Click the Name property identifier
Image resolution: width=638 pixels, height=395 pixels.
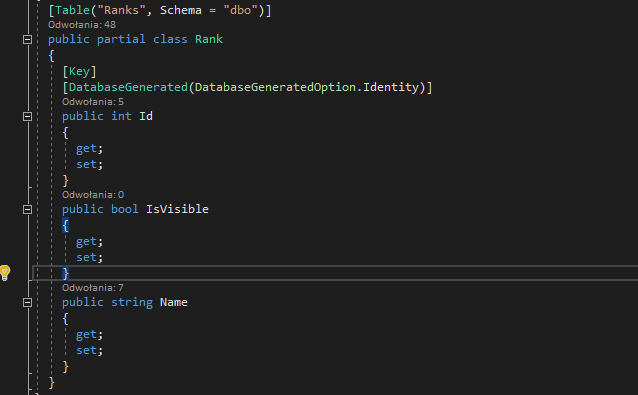(174, 302)
